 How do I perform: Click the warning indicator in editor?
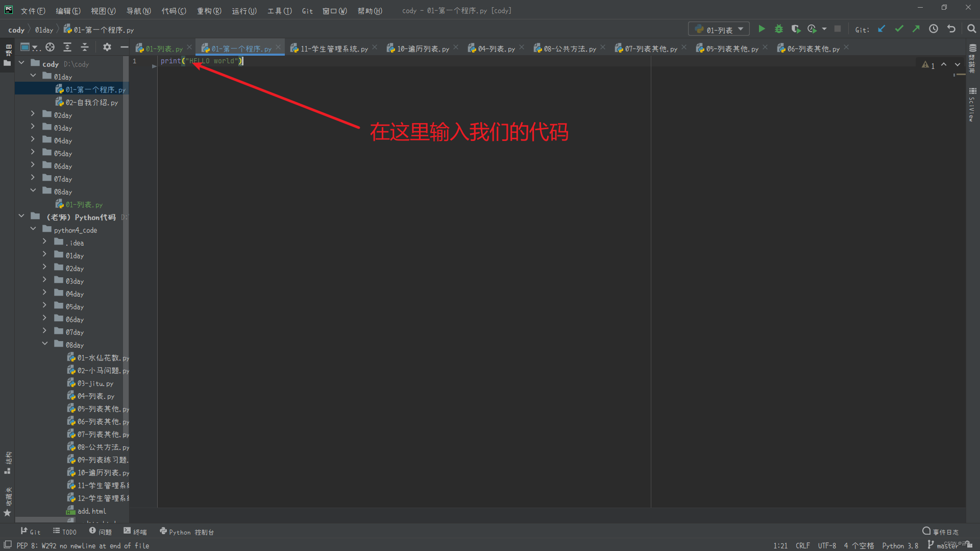928,65
